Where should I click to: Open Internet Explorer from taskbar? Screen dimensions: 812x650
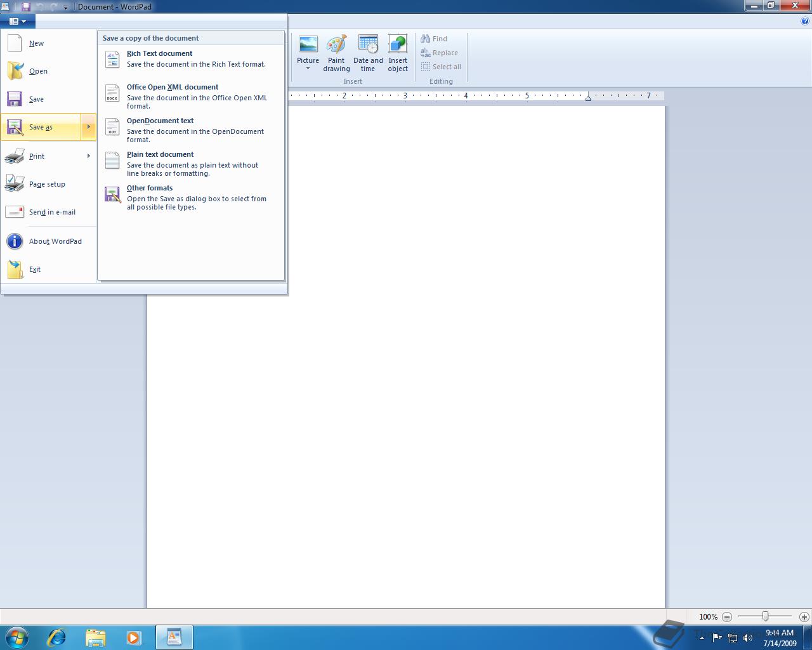click(x=56, y=637)
